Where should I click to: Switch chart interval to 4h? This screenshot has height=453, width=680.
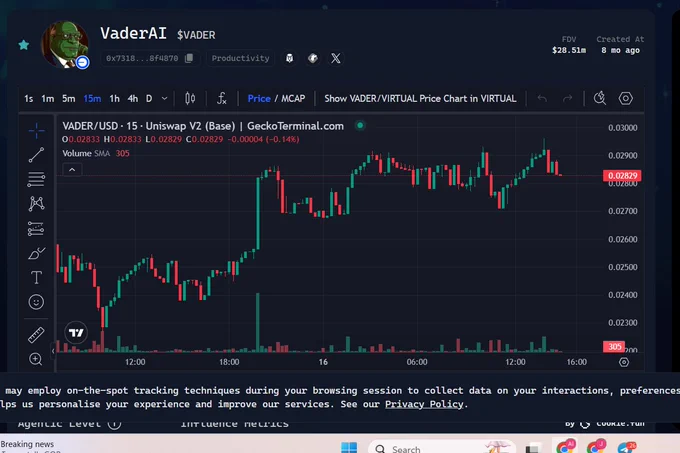133,99
